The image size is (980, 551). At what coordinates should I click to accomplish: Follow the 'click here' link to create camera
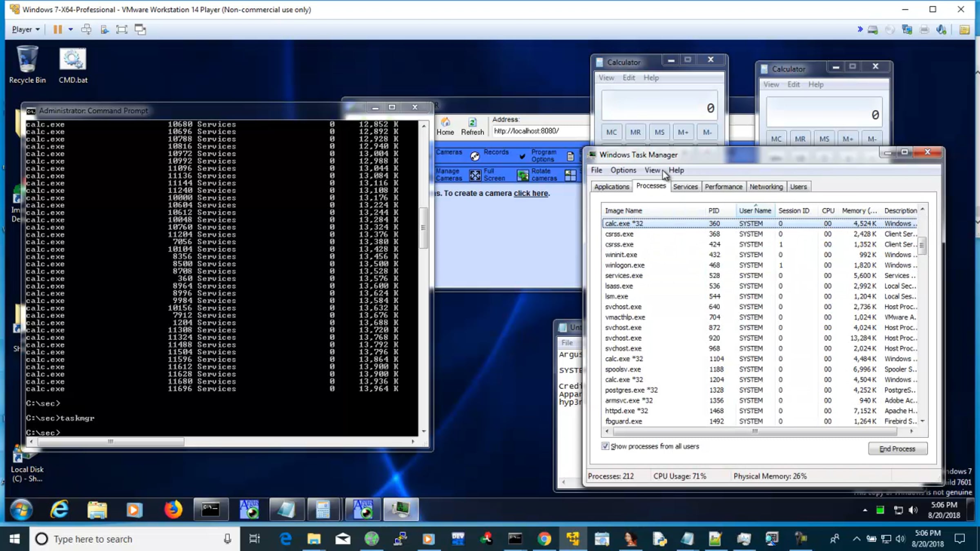tap(531, 193)
